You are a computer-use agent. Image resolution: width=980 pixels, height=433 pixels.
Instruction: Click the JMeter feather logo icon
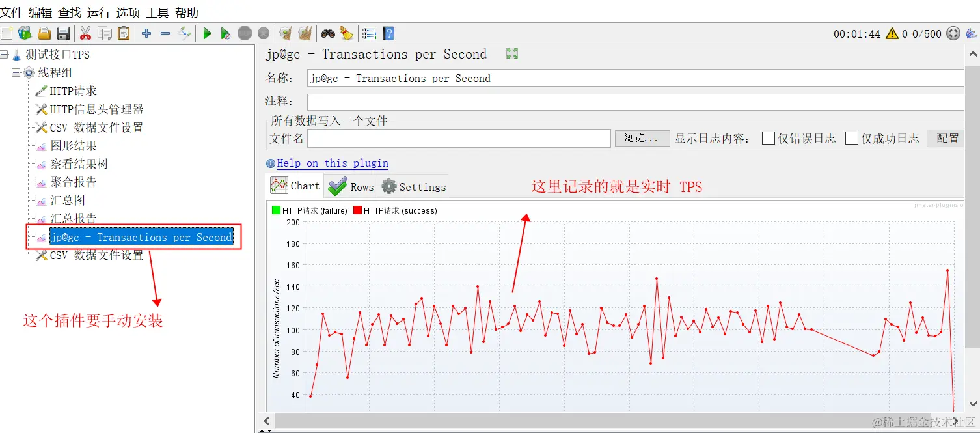click(x=971, y=33)
